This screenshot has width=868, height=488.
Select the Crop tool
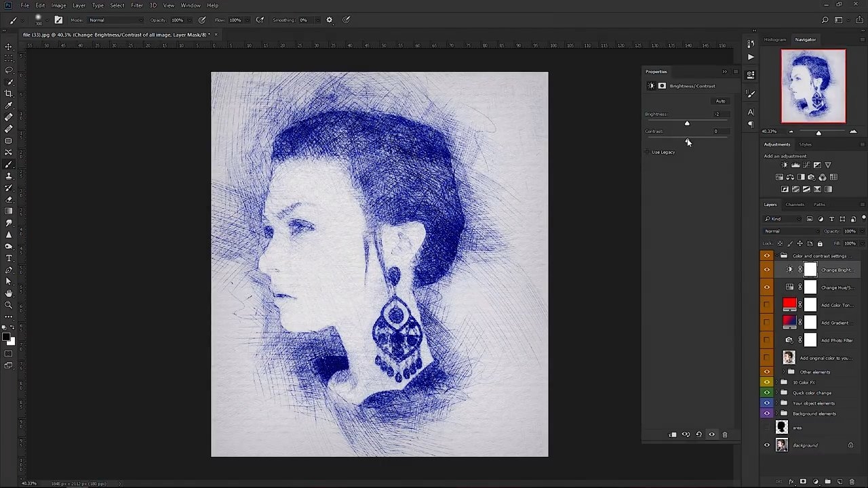(x=9, y=94)
